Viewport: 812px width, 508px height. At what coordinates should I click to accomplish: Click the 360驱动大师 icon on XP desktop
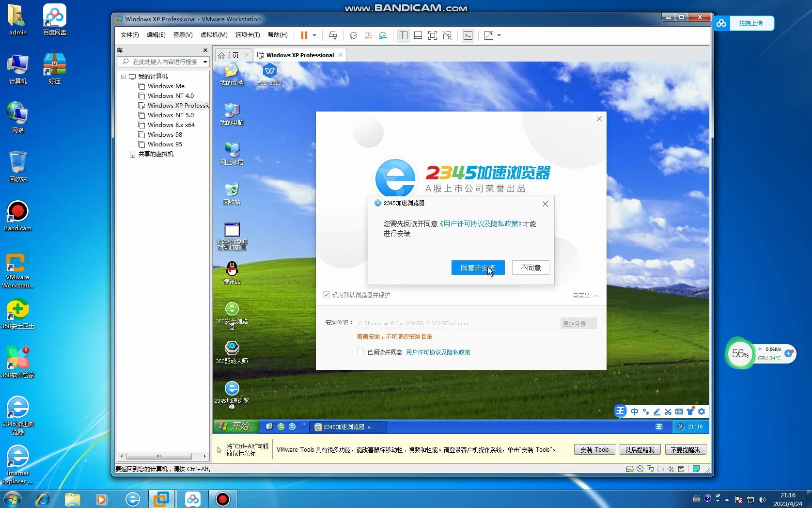click(232, 352)
